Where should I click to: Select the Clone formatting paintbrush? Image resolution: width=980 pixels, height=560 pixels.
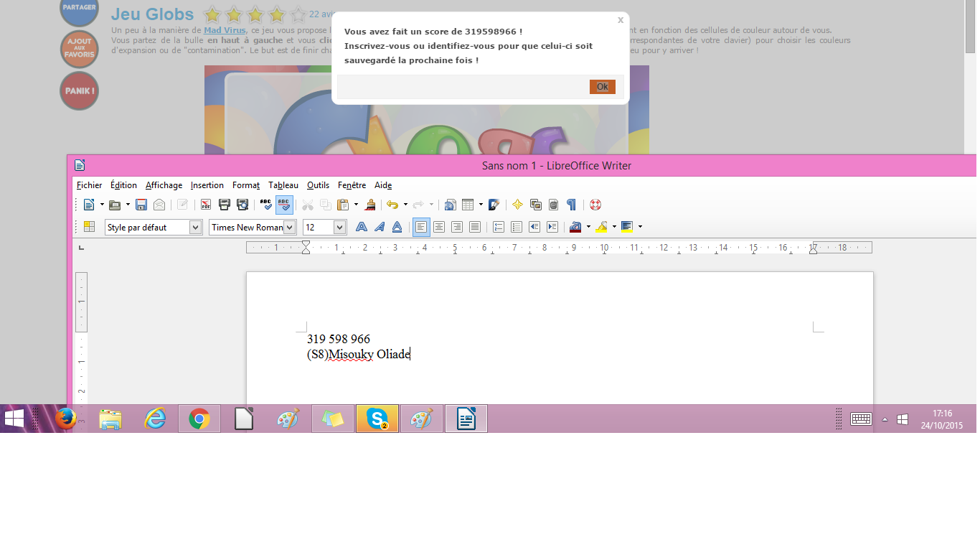(370, 205)
